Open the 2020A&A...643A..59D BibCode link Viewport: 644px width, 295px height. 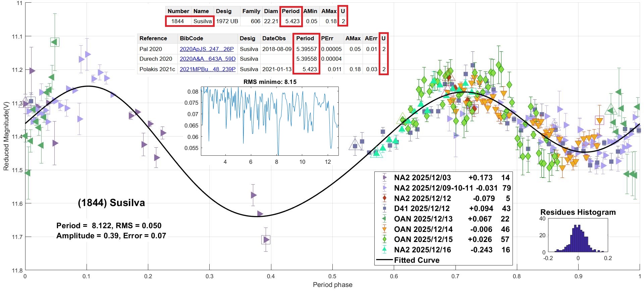(208, 59)
